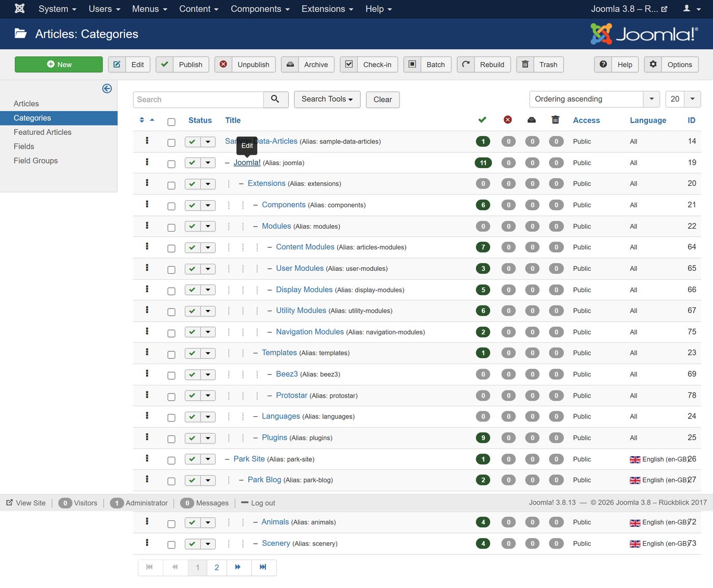Click the Clear search button
This screenshot has width=713, height=588.
[382, 99]
